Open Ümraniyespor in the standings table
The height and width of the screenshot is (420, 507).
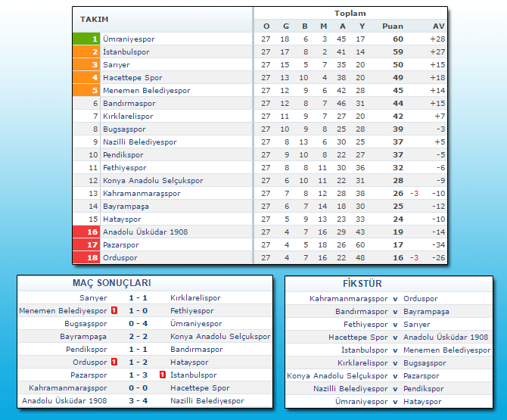tap(129, 39)
